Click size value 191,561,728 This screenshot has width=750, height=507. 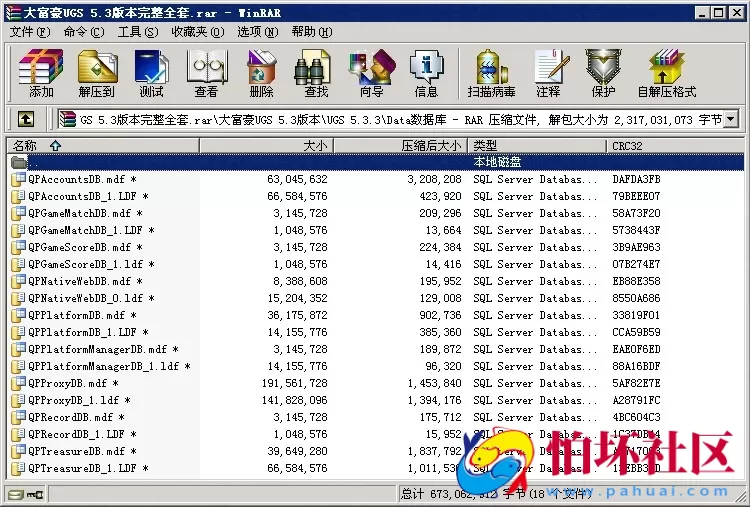coord(295,383)
